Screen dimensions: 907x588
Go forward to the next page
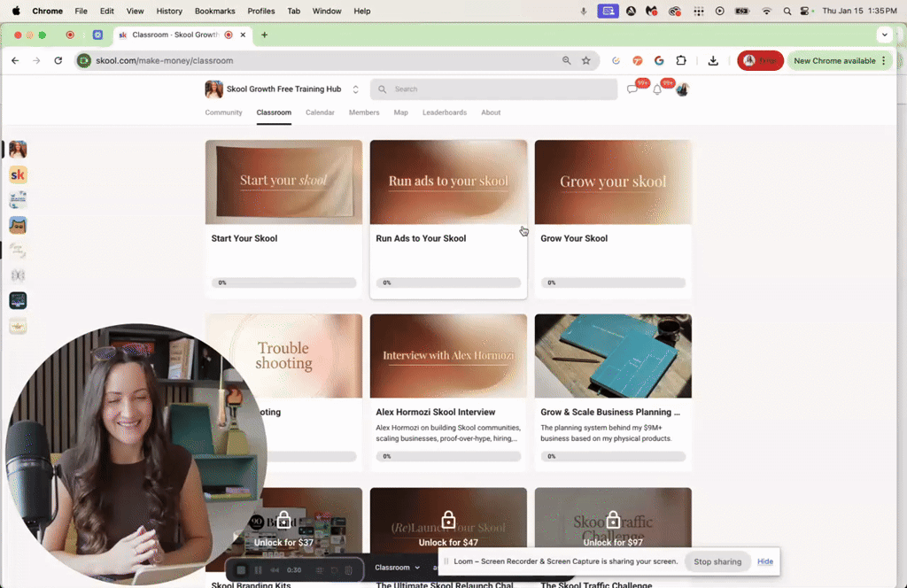(x=36, y=60)
